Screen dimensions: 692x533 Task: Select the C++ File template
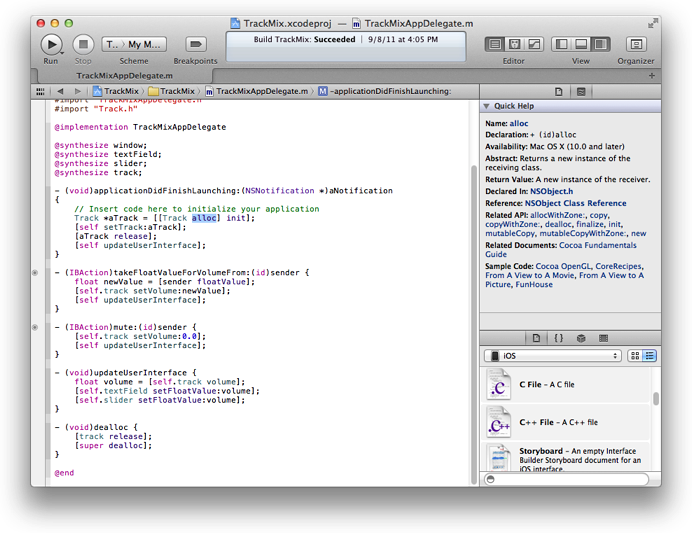pos(567,422)
